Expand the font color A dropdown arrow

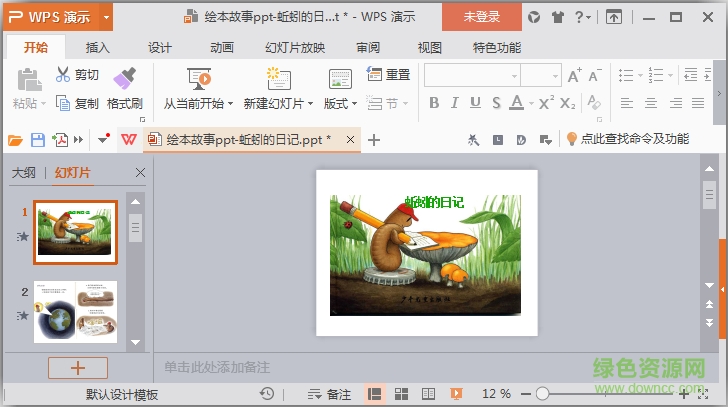pyautogui.click(x=531, y=103)
